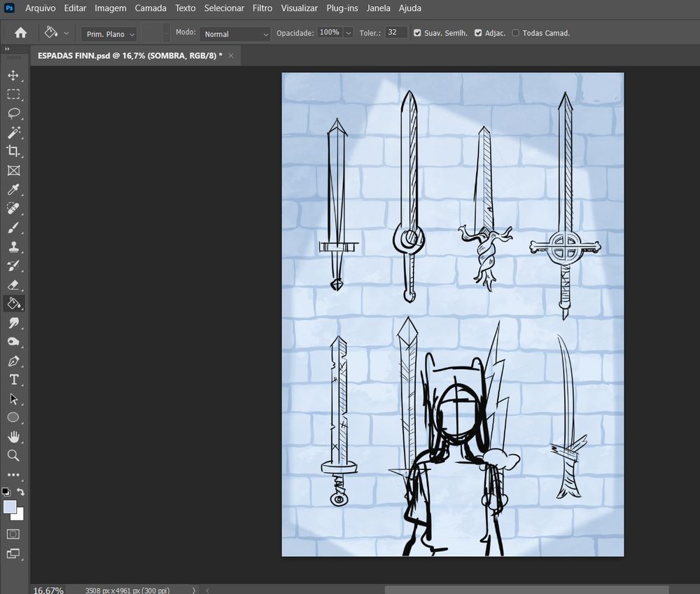Expand the collapsed toolbar with double arrows
Screen dimensions: 700x594
click(7, 48)
